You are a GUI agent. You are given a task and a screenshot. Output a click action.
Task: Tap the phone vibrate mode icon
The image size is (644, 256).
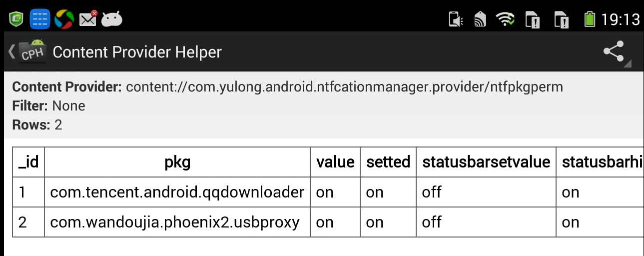[x=456, y=19]
